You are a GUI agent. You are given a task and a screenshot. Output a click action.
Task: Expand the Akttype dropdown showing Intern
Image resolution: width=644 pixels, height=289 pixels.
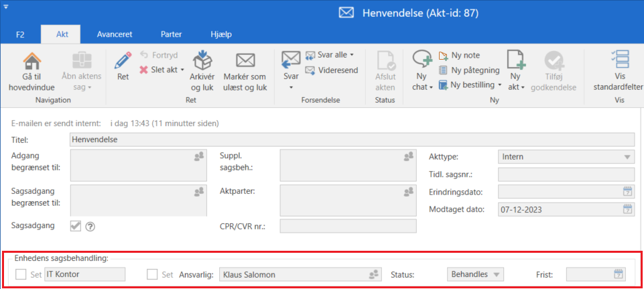[627, 157]
